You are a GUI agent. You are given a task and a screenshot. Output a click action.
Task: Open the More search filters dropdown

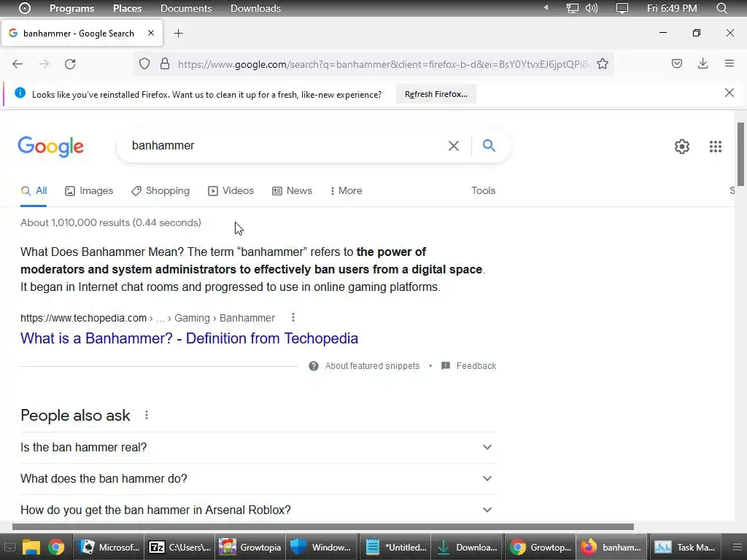click(347, 190)
